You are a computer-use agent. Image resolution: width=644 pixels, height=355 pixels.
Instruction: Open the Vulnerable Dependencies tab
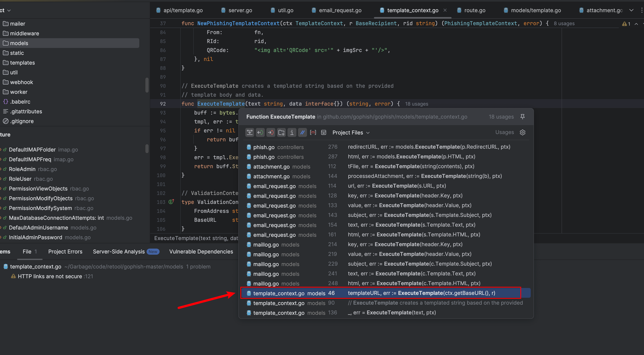tap(201, 251)
